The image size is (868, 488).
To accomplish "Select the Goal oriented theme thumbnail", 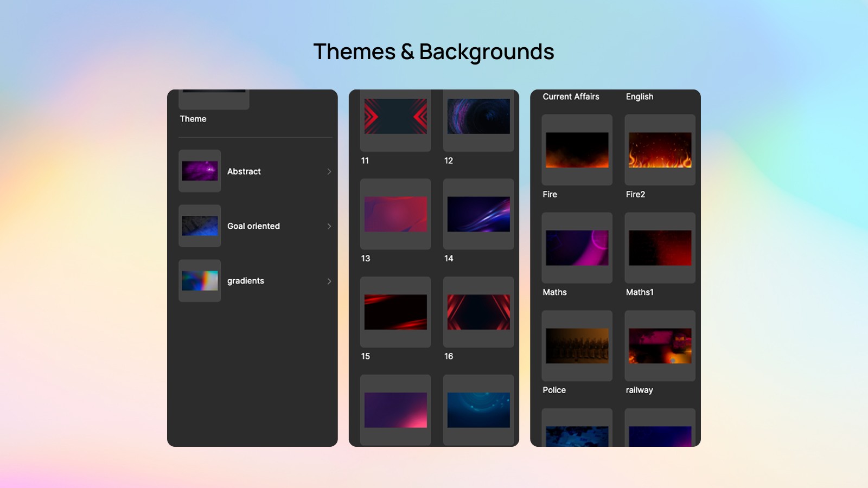I will click(x=200, y=226).
